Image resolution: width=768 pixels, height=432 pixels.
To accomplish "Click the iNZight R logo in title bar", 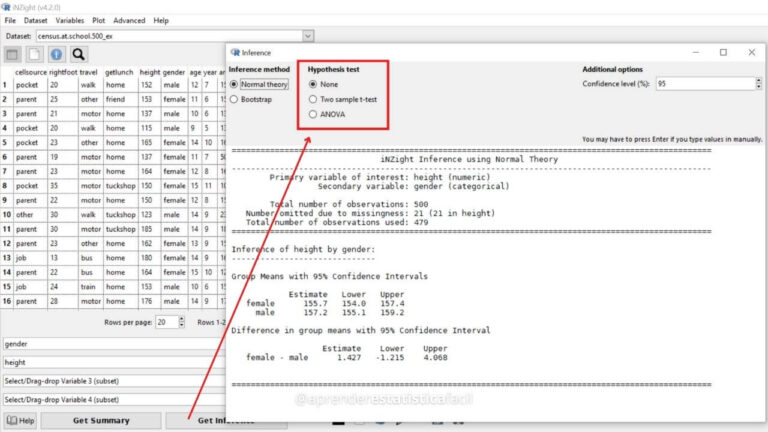I will pos(6,7).
